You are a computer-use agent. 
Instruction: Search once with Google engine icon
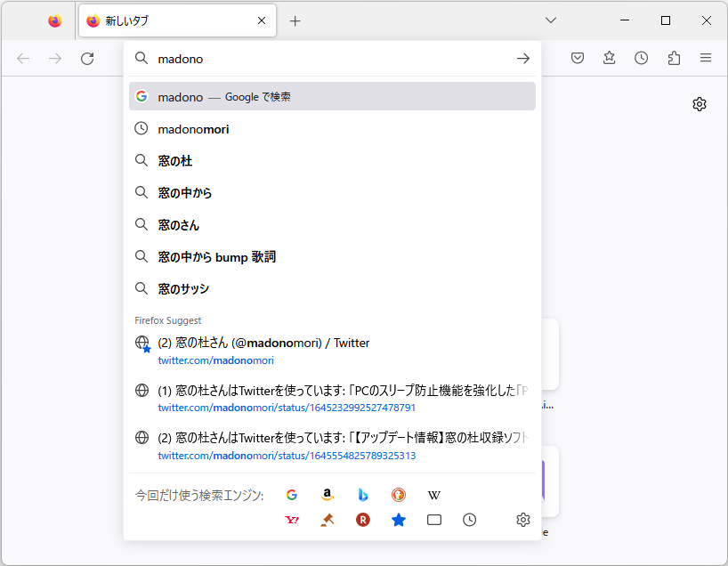(x=292, y=494)
